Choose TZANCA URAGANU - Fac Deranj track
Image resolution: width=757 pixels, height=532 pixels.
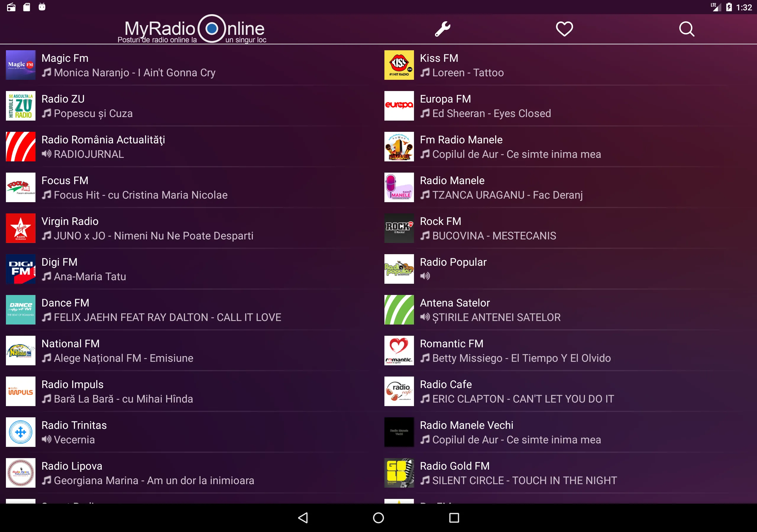coord(507,195)
